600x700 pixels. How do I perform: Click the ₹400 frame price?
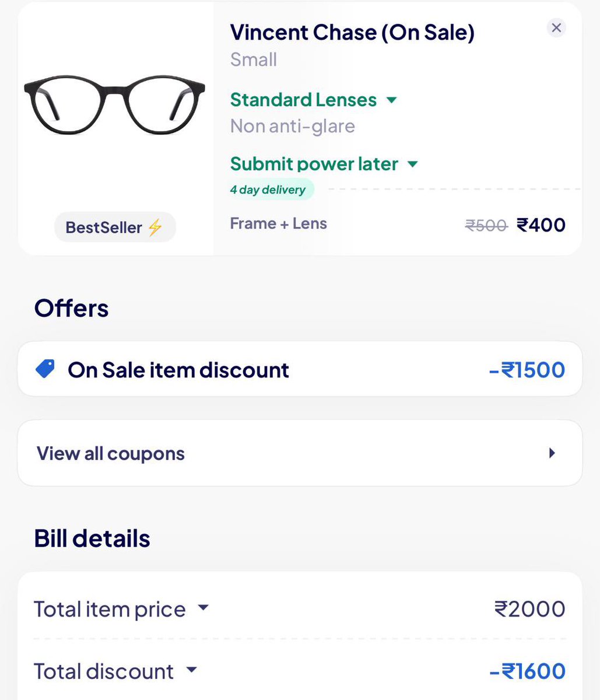pos(541,225)
